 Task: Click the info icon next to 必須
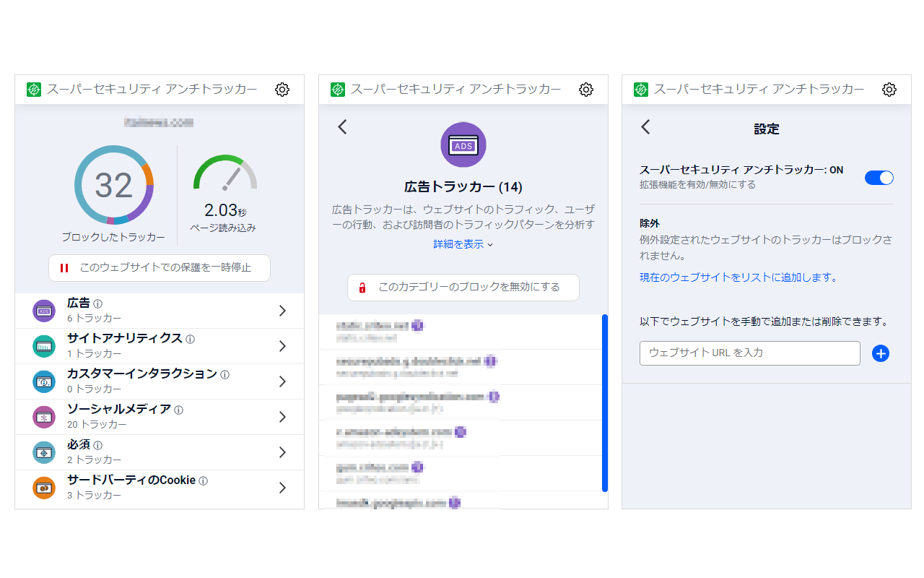click(98, 445)
